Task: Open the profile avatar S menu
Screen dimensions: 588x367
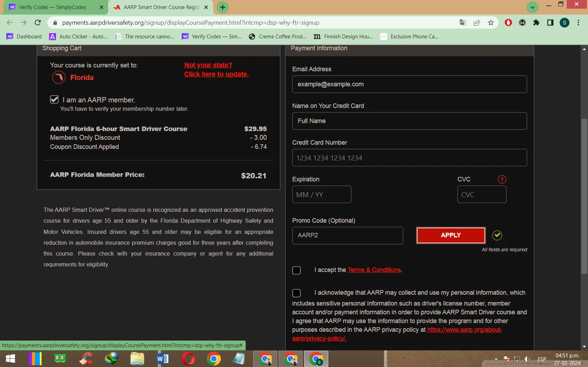Action: [564, 23]
